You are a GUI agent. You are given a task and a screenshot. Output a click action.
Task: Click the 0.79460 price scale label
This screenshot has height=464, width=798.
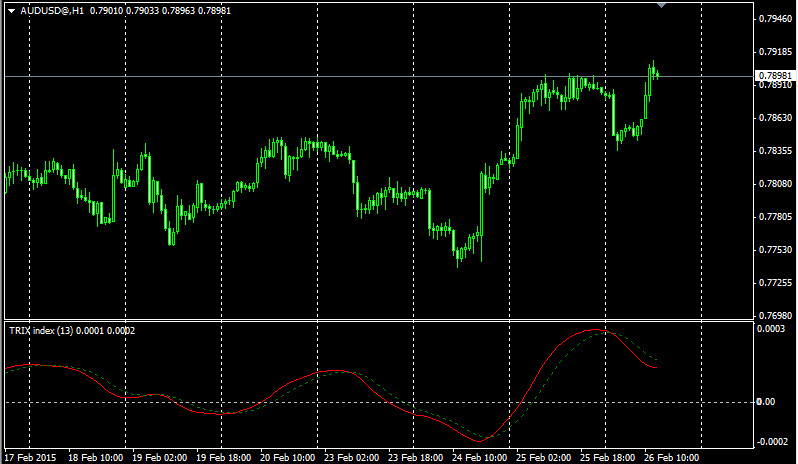(x=776, y=19)
